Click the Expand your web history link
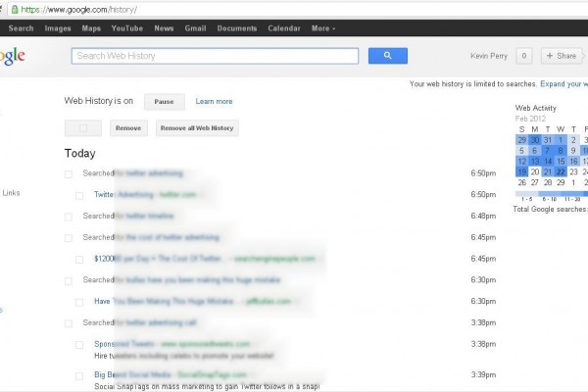 point(563,84)
